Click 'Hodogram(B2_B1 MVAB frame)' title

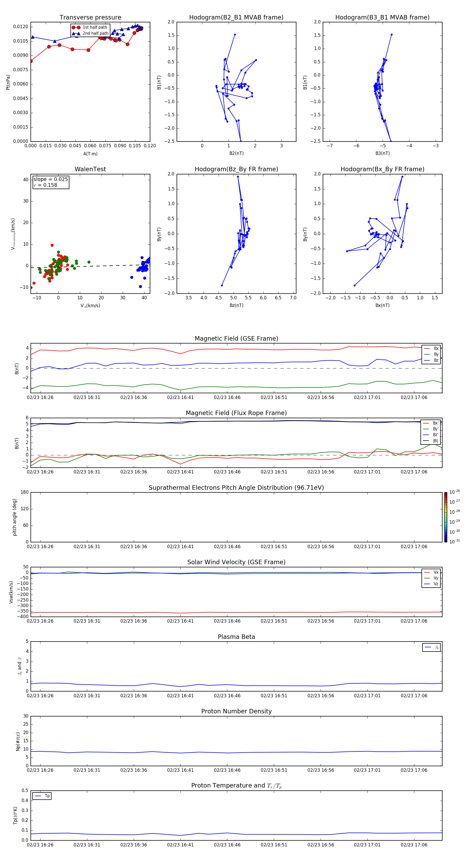tap(236, 18)
